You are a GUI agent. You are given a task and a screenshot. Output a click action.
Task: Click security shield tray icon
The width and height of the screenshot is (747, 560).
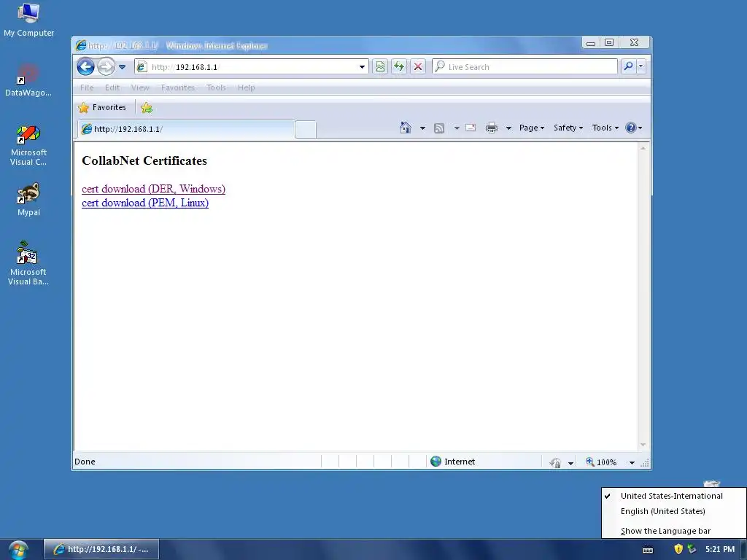(x=678, y=549)
